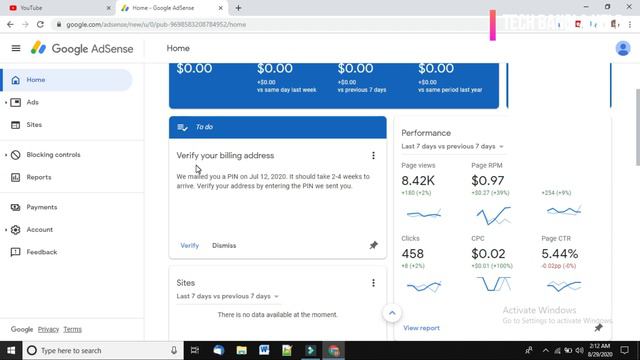Reload the page
640x360 pixels.
click(x=40, y=24)
